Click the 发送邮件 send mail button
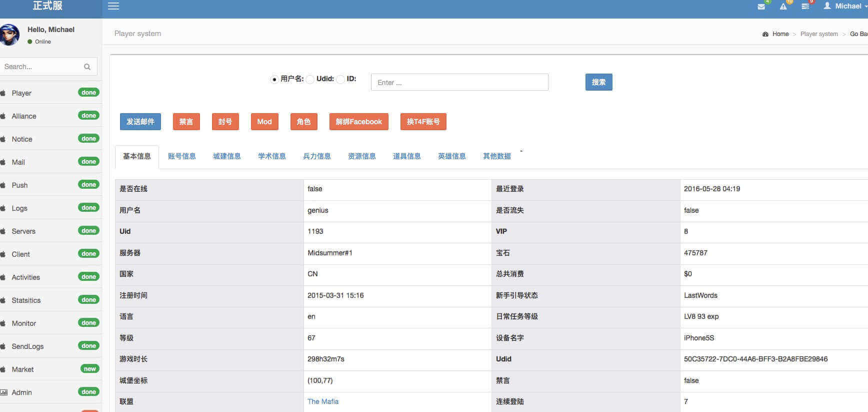868x412 pixels. pyautogui.click(x=140, y=122)
